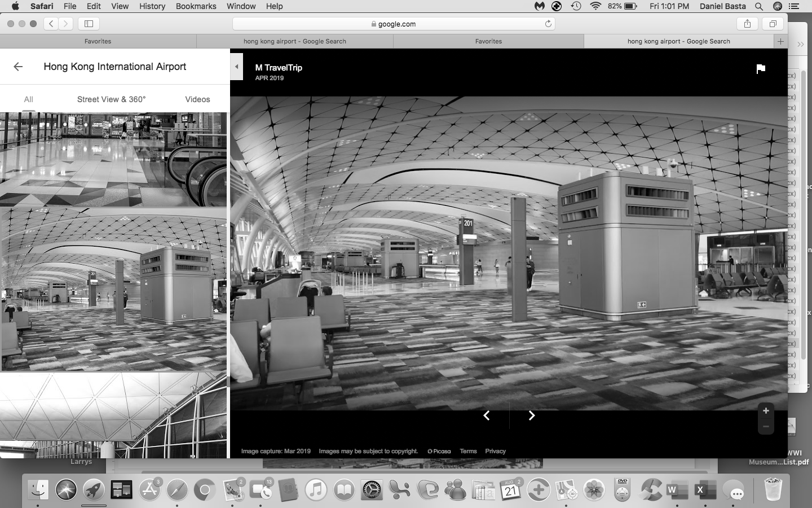Go to previous photo with left chevron
Screen dimensions: 812x508
click(x=487, y=415)
